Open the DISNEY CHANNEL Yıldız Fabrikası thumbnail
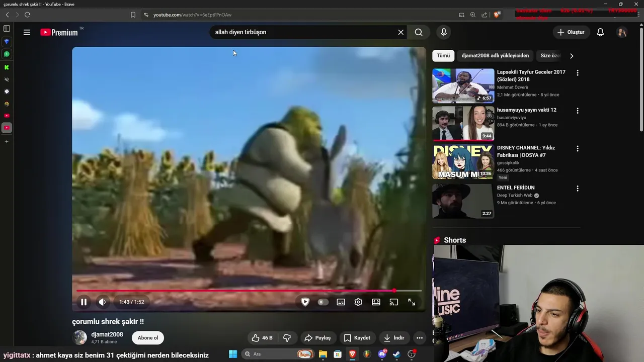The width and height of the screenshot is (644, 362). tap(463, 161)
